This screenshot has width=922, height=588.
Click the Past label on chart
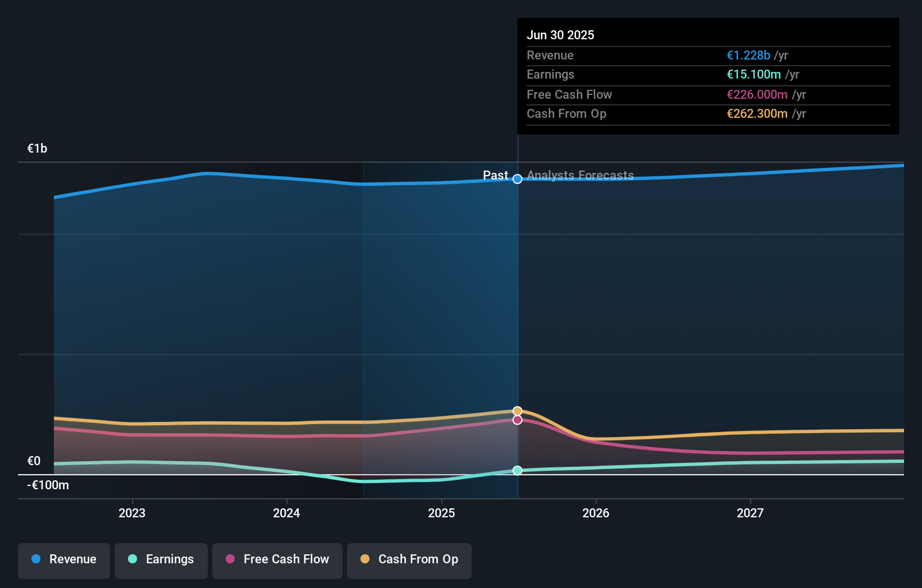pyautogui.click(x=495, y=176)
